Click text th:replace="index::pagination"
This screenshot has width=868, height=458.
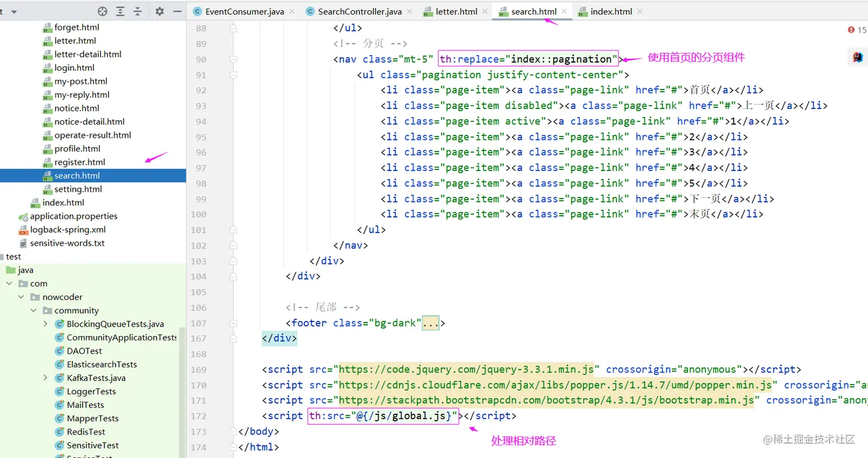coord(528,59)
